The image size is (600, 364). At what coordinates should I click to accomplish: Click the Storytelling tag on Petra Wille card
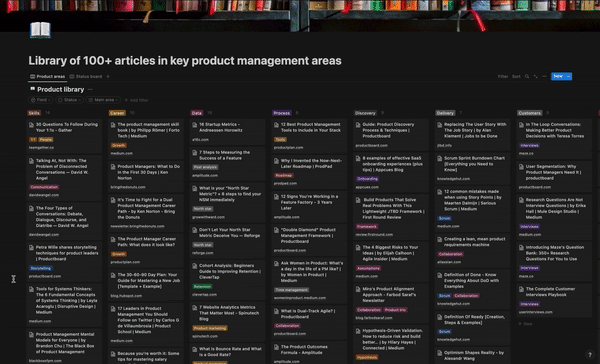[41, 268]
